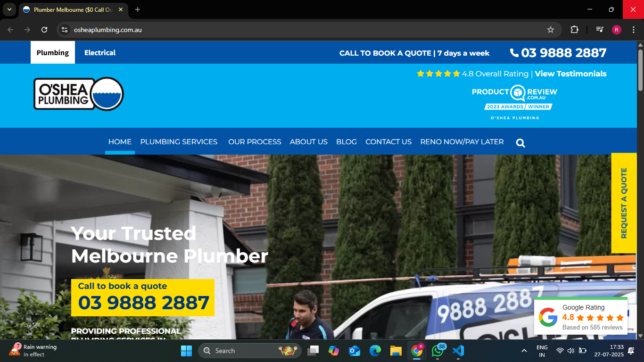
Task: Reload the page using refresh icon
Action: tap(44, 30)
